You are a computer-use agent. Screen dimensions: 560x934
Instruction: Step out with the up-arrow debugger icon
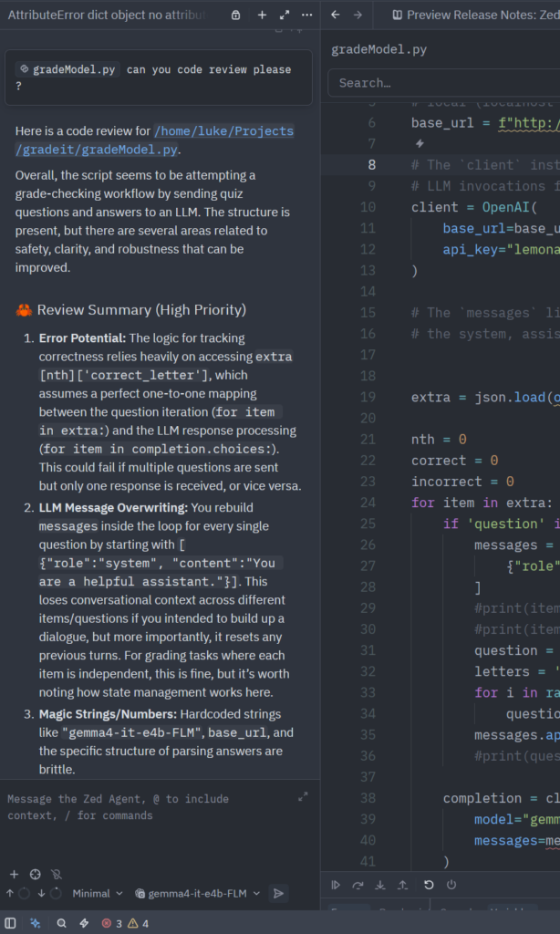point(403,885)
